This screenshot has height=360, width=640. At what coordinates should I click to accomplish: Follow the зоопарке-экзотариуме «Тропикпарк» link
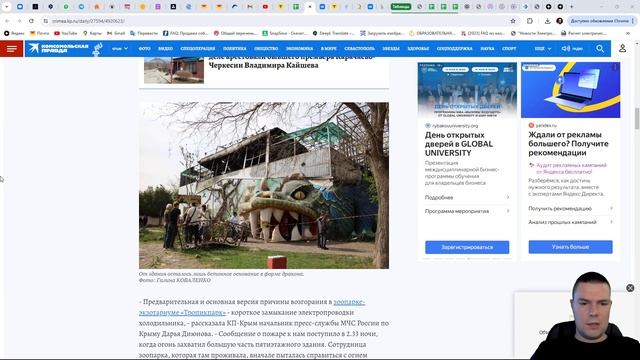pyautogui.click(x=252, y=307)
